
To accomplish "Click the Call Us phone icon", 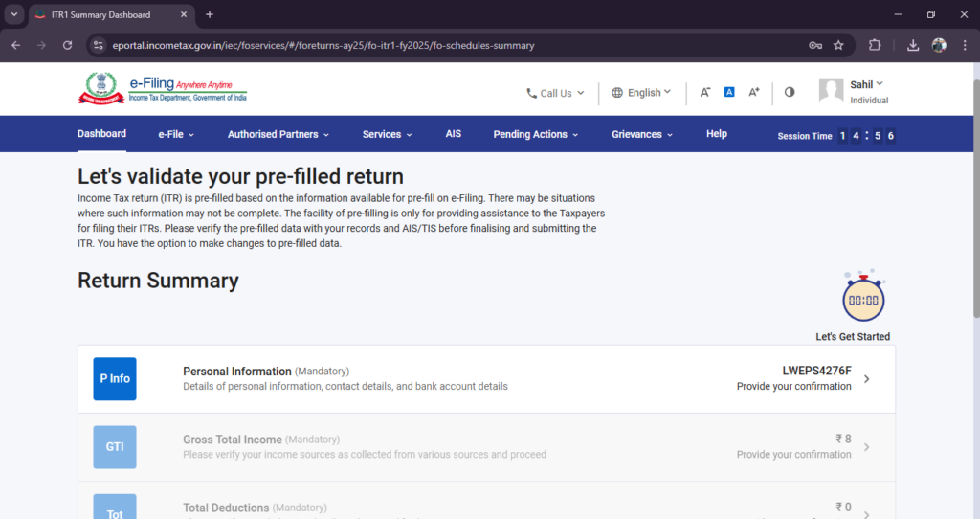I will 531,93.
